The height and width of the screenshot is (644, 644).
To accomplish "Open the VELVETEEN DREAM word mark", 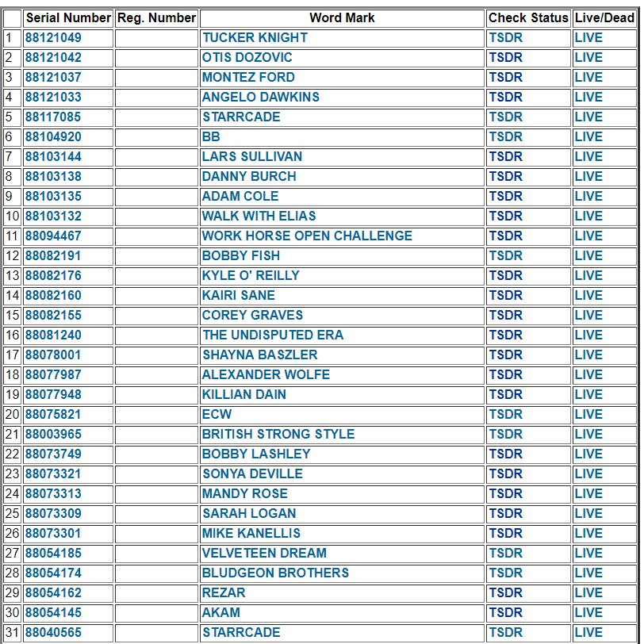I will coord(264,553).
